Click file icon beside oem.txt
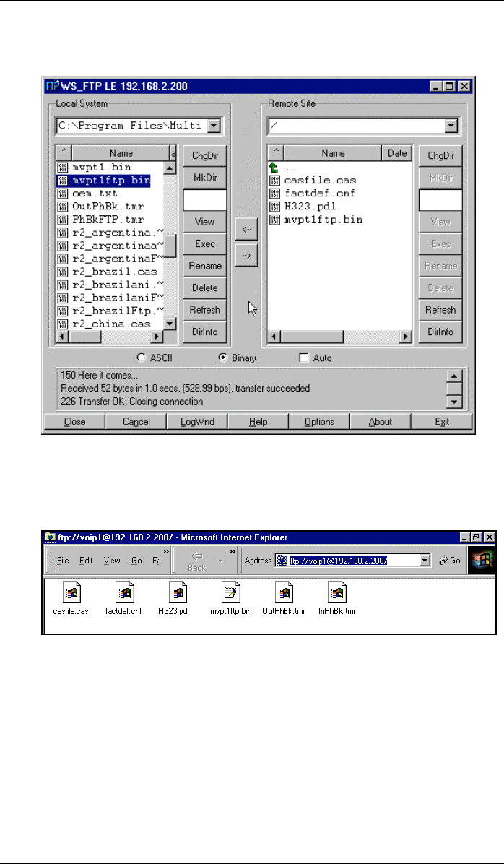Image resolution: width=504 pixels, height=864 pixels. click(x=63, y=194)
